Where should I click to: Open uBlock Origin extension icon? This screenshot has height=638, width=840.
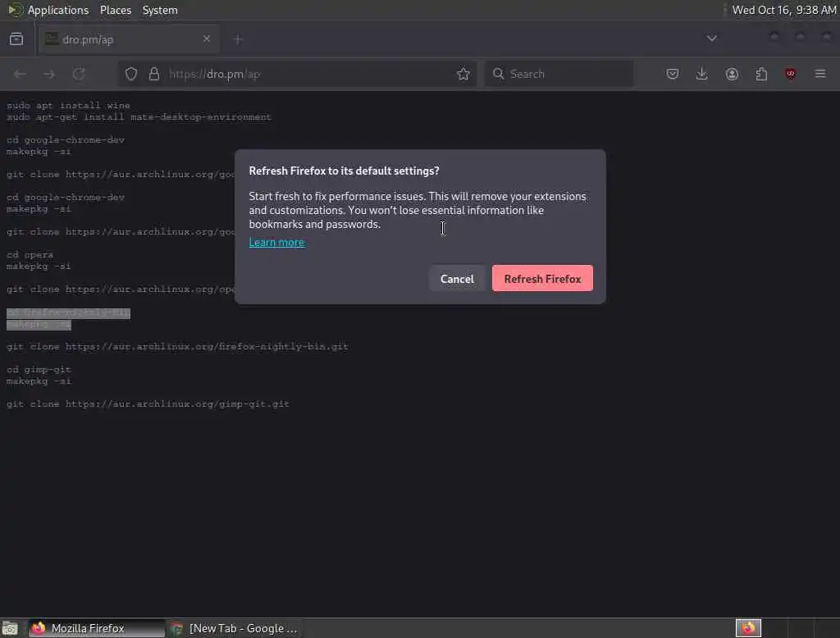[x=790, y=74]
